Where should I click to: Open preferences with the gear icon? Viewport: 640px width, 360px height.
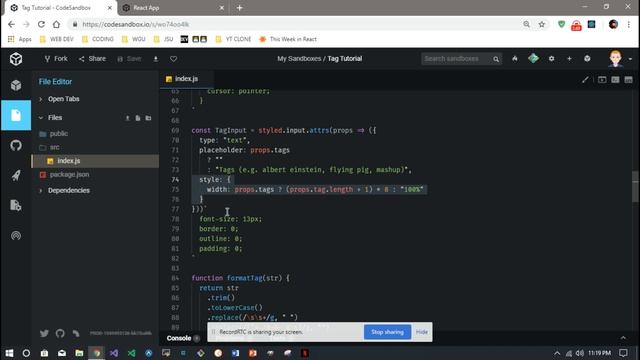551,59
